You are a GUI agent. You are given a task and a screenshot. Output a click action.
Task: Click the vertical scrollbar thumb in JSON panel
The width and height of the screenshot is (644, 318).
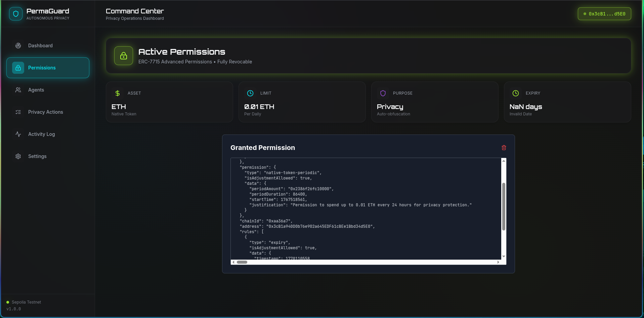(504, 206)
